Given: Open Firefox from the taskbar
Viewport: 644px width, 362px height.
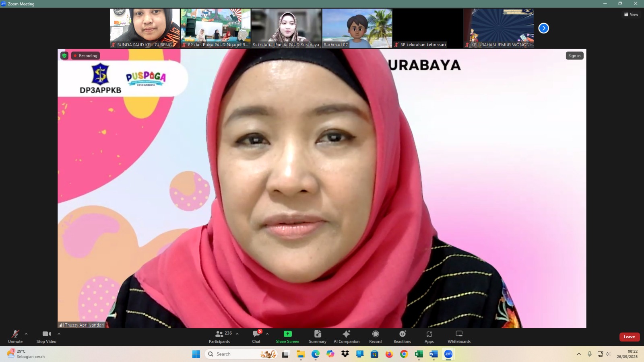Looking at the screenshot, I should click(389, 354).
